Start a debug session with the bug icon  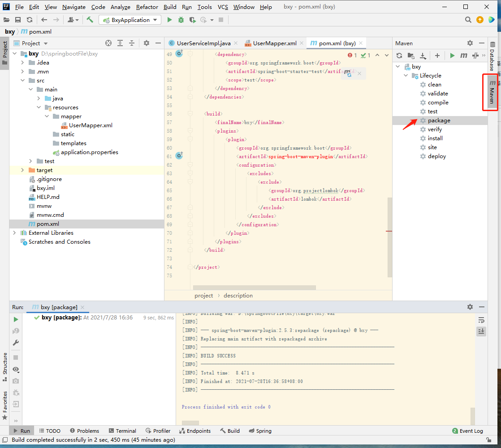click(x=181, y=20)
